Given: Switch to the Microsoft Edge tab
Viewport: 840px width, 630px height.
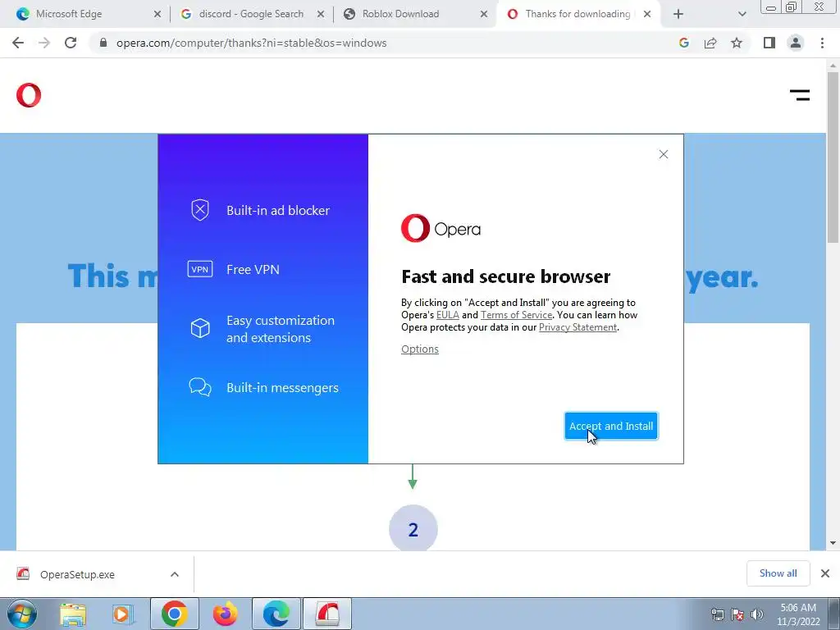Looking at the screenshot, I should [89, 14].
